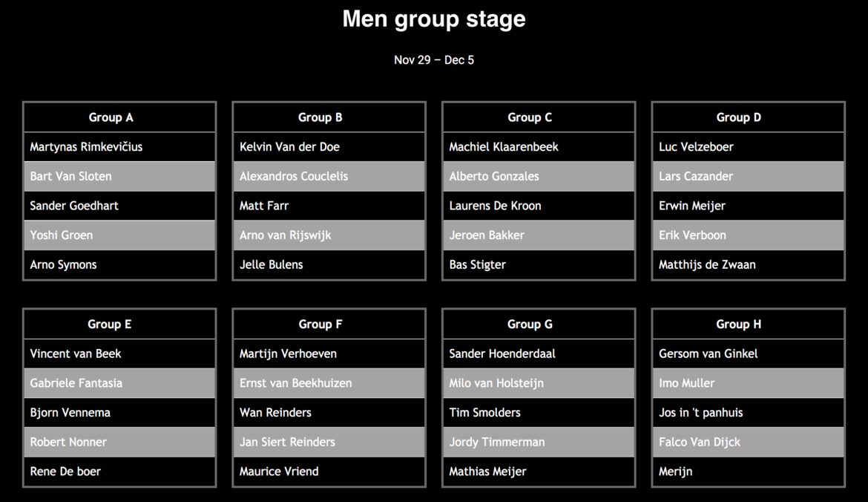Select Sander Hoenderdaal in Group G
Screen dimensions: 868x502
tap(502, 353)
